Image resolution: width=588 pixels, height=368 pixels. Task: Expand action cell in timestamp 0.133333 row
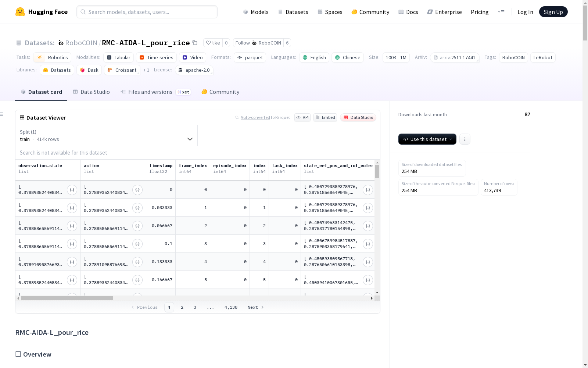137,262
